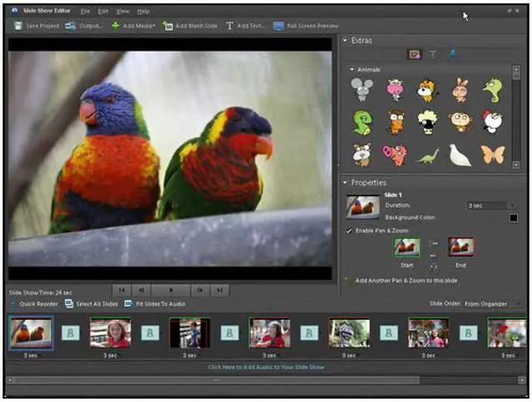Viewport: 532px width, 402px height.
Task: Open the Edit menu
Action: click(103, 11)
